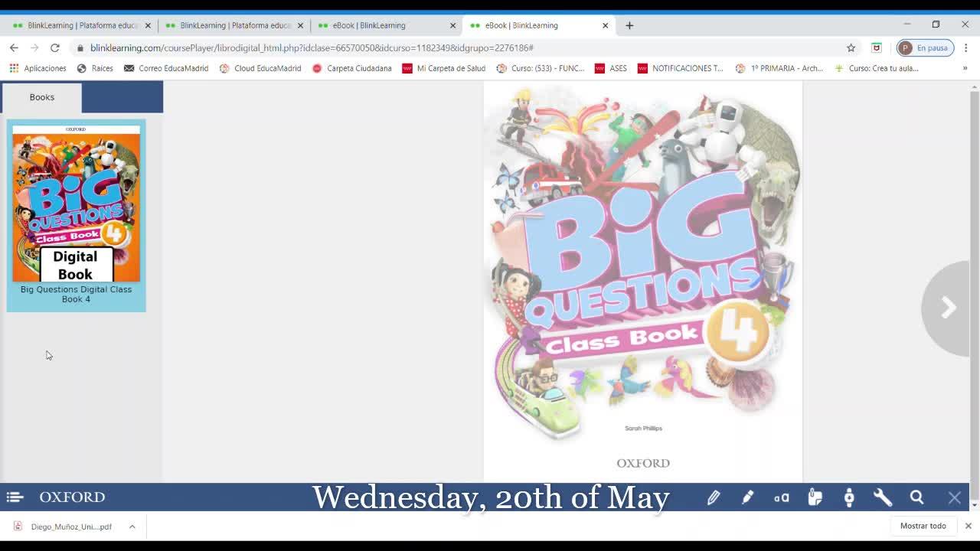The width and height of the screenshot is (980, 551).
Task: Click the browser back arrow
Action: click(14, 47)
